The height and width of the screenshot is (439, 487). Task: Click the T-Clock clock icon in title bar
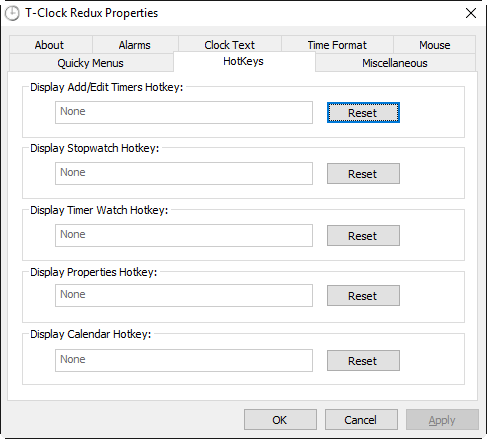[x=12, y=13]
